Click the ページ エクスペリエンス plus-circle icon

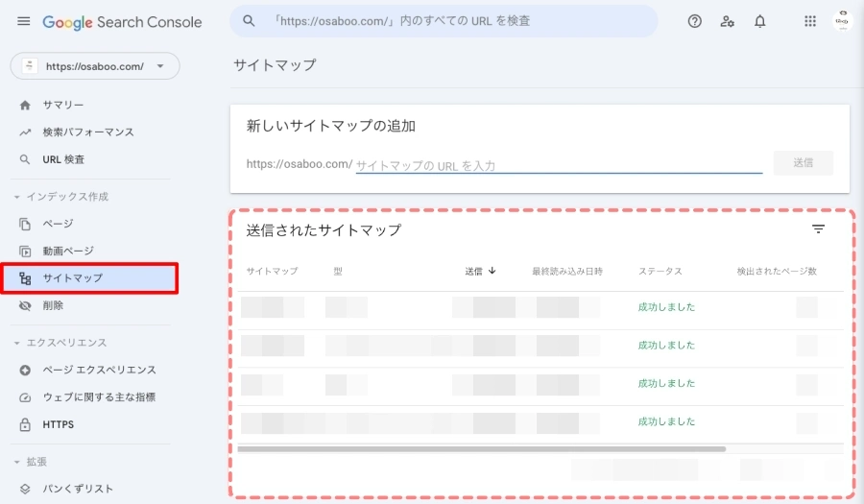coord(25,371)
